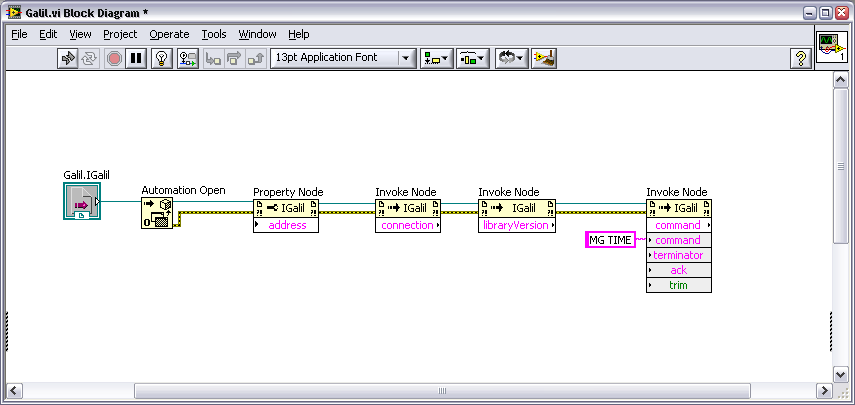This screenshot has width=855, height=405.
Task: Click the connection Invoke Node IGalil header
Action: click(x=408, y=208)
